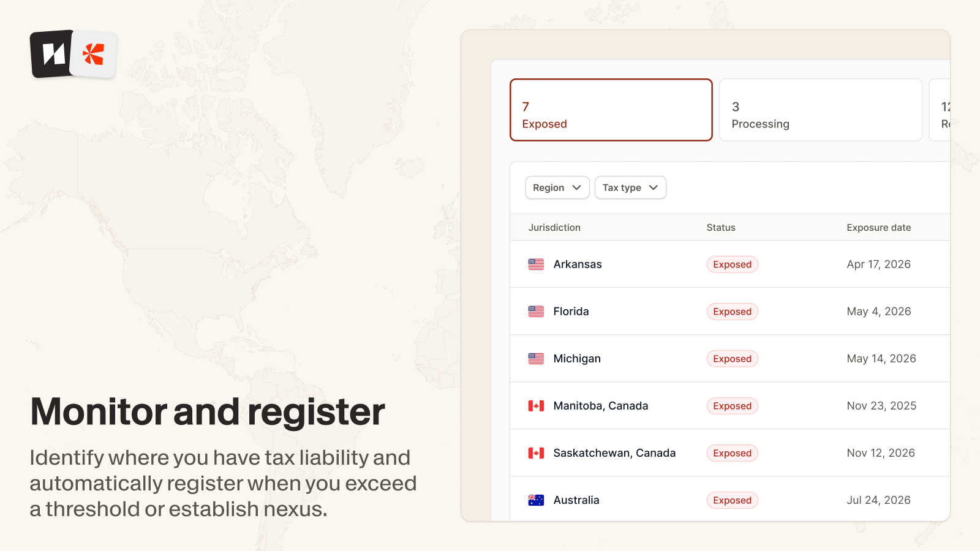Click the Canadian flag beside Saskatchewan

(x=536, y=453)
